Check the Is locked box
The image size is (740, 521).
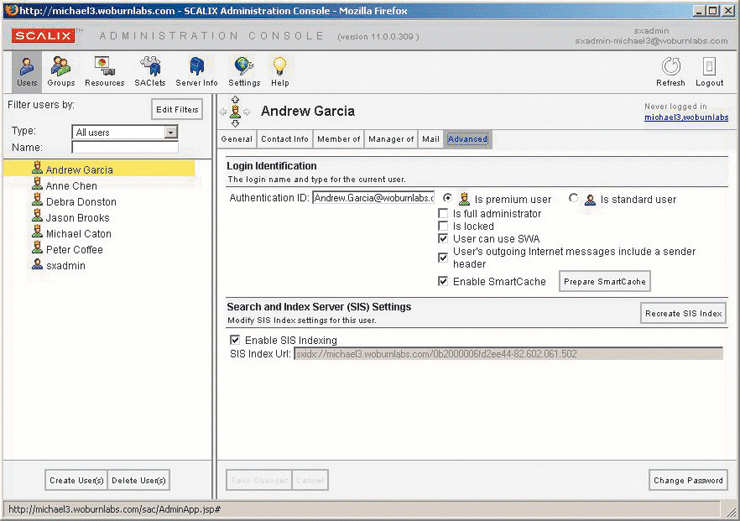coord(443,226)
